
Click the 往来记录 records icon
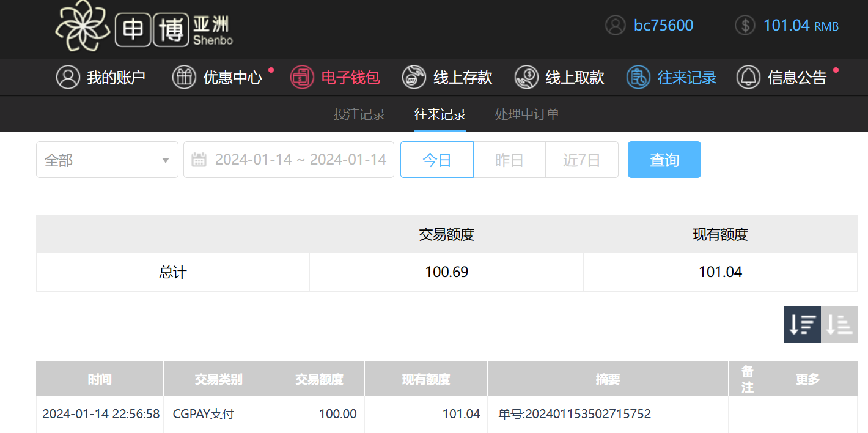click(638, 77)
